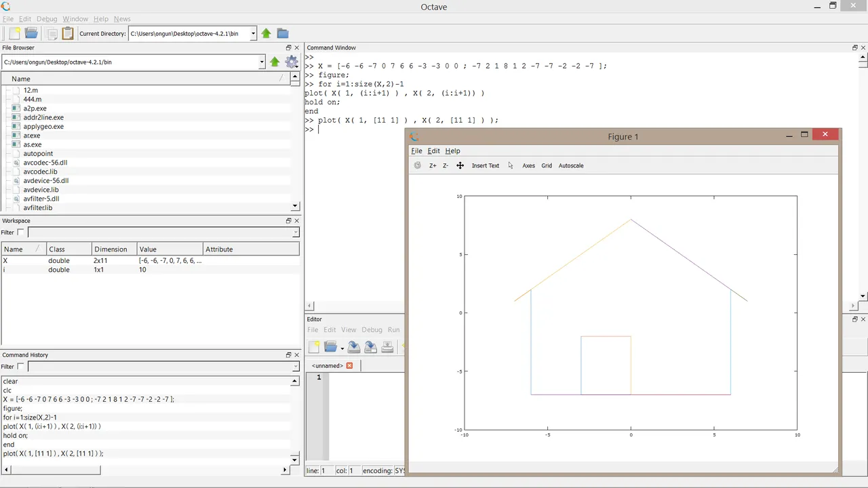
Task: Click Autoscale in Figure 1 toolbar
Action: click(x=571, y=165)
